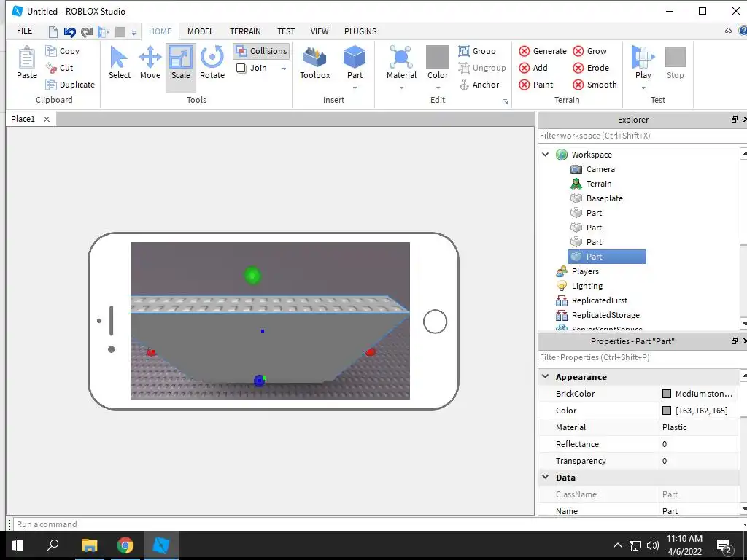Click Add terrain

[x=533, y=68]
